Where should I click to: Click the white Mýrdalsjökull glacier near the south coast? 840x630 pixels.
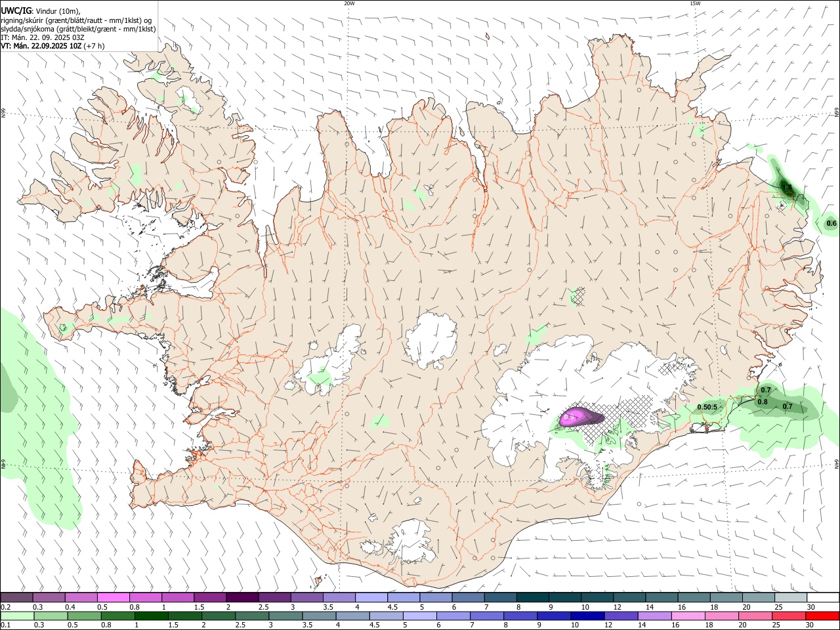[411, 543]
